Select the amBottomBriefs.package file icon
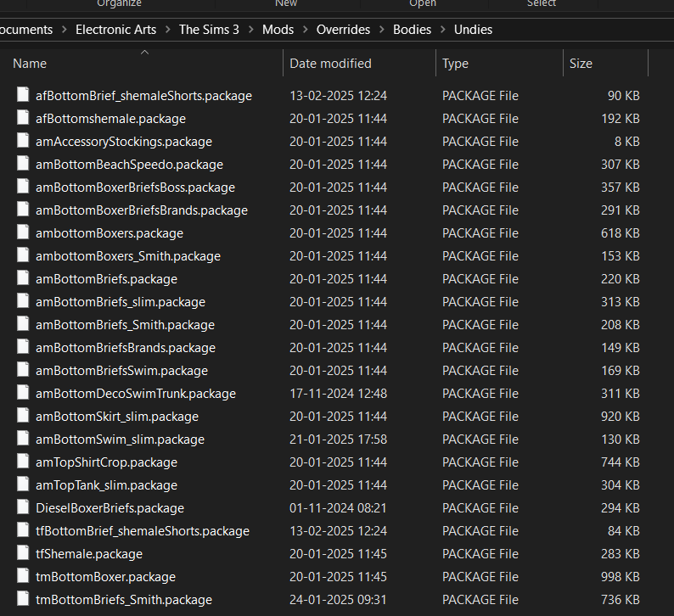 pos(23,278)
